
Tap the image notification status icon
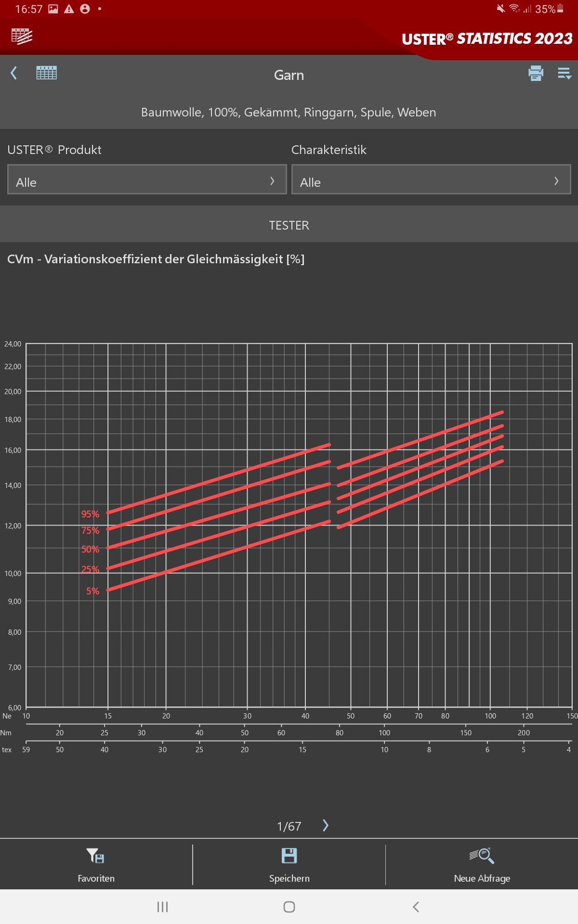point(53,9)
